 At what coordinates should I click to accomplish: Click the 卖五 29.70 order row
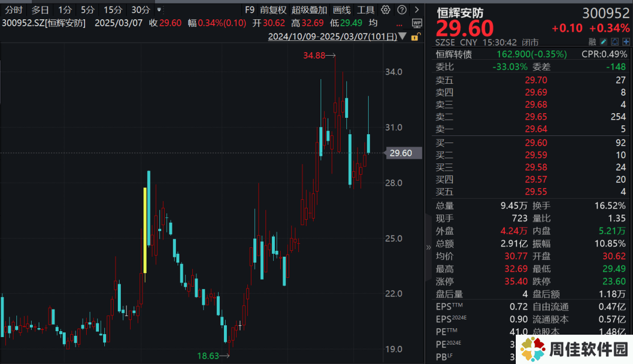pyautogui.click(x=530, y=80)
